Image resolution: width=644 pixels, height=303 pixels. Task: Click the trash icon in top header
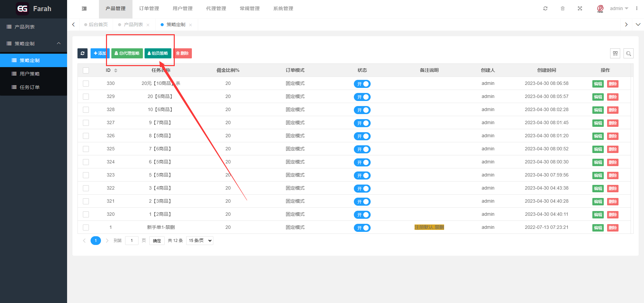[x=562, y=9]
